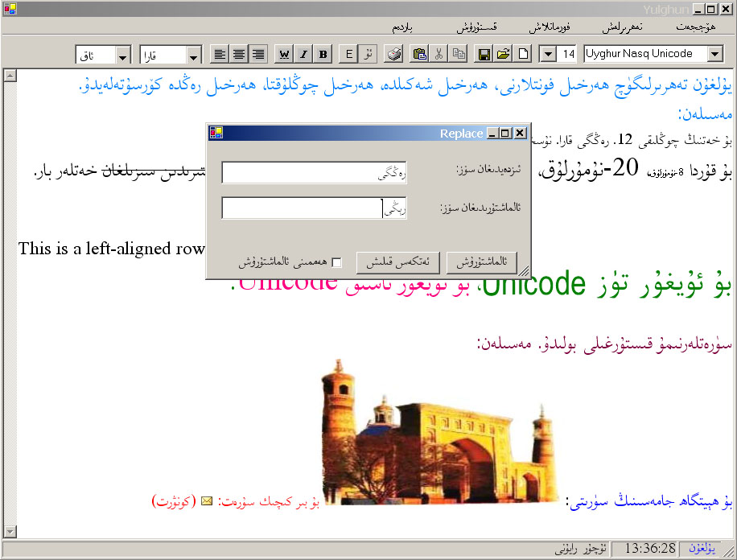Viewport: 737px width, 560px height.
Task: Click the center alignment icon
Action: click(239, 55)
